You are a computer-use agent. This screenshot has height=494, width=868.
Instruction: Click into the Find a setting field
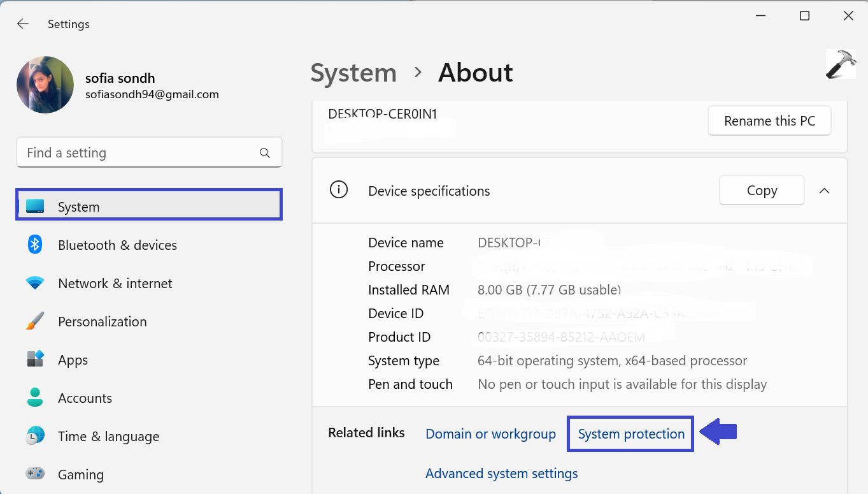click(140, 153)
